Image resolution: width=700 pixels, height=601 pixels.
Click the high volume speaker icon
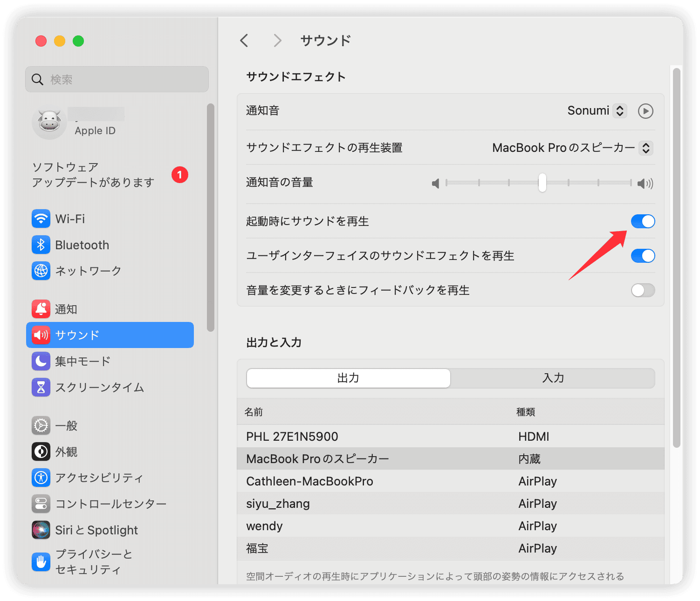click(x=645, y=184)
